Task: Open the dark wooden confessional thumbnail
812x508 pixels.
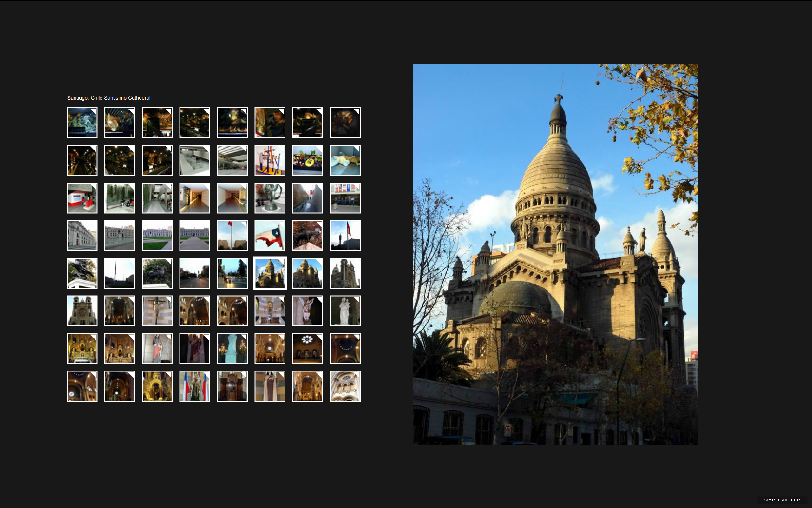Action: pos(232,386)
